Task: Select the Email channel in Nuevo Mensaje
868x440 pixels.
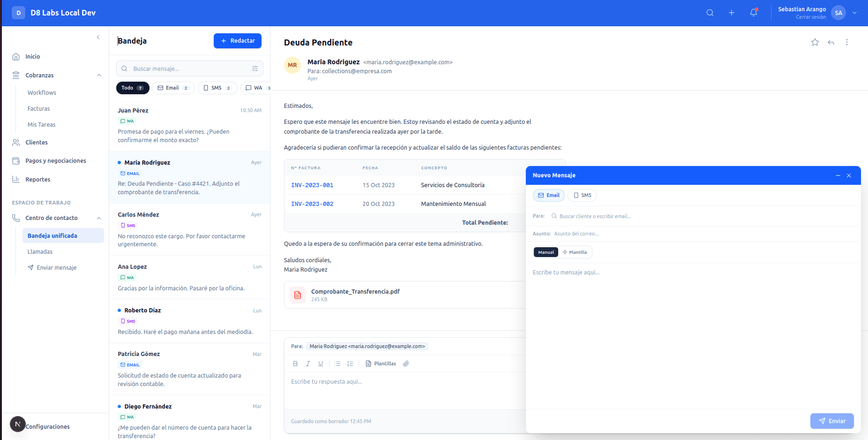Action: (548, 195)
